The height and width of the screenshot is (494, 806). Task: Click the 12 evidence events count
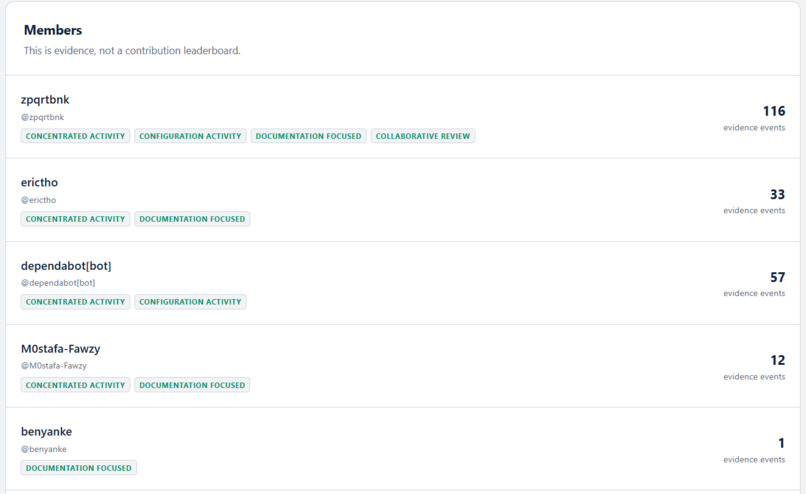[x=778, y=360]
